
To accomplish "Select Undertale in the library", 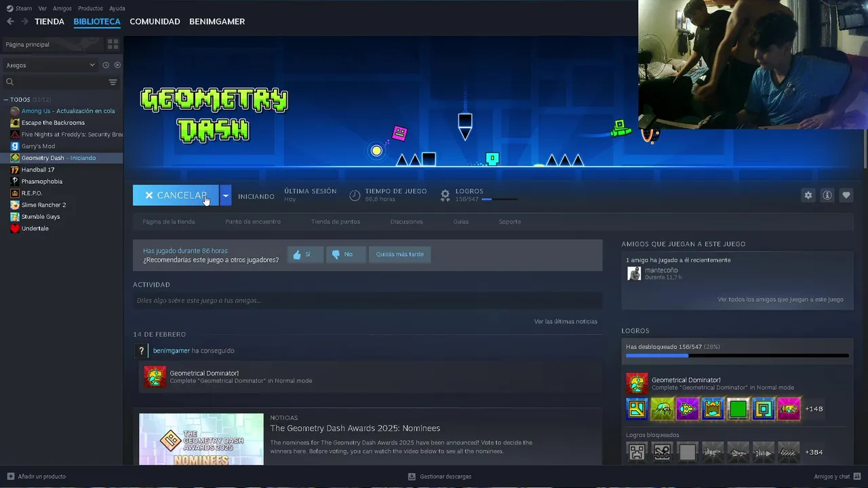I will [x=62, y=228].
